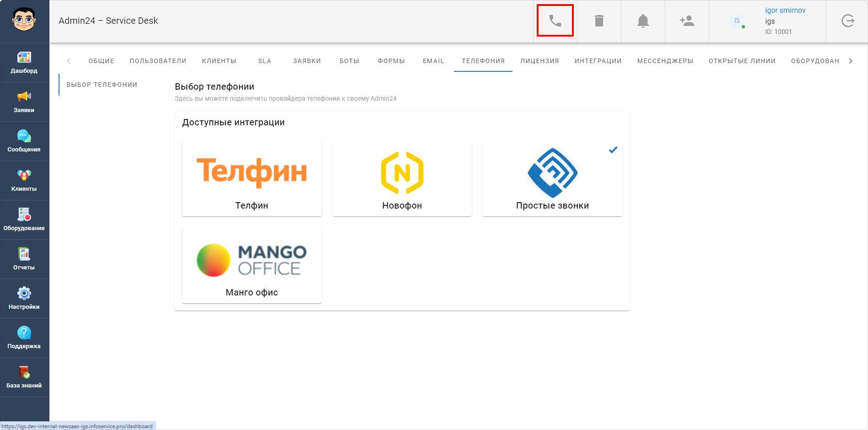
Task: Click the ID: 10001 text
Action: click(778, 32)
